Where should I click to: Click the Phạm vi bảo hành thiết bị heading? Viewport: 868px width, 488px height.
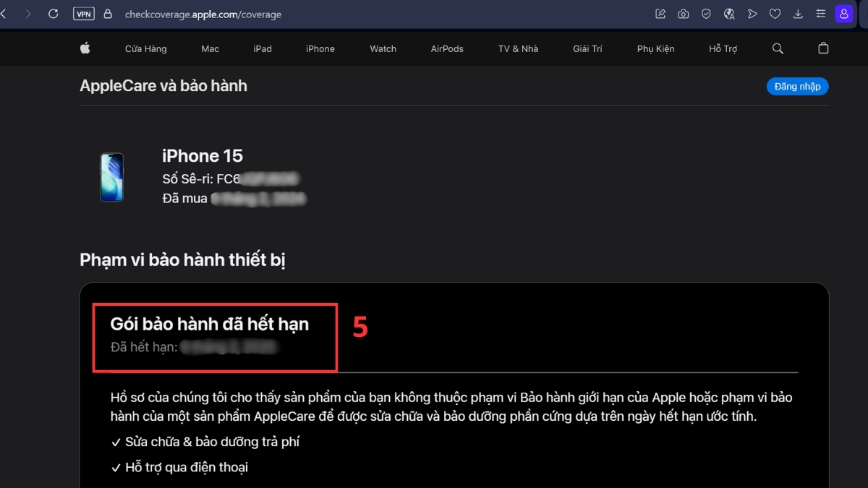[183, 260]
